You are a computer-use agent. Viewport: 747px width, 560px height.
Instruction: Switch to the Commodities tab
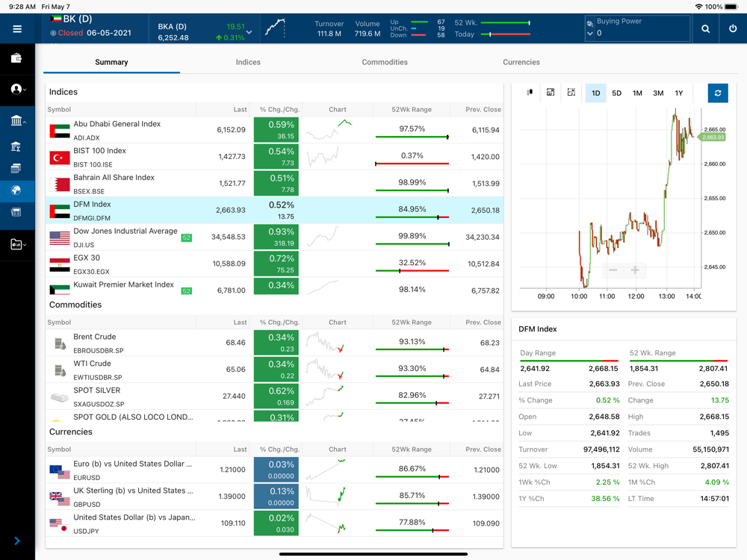click(x=385, y=63)
